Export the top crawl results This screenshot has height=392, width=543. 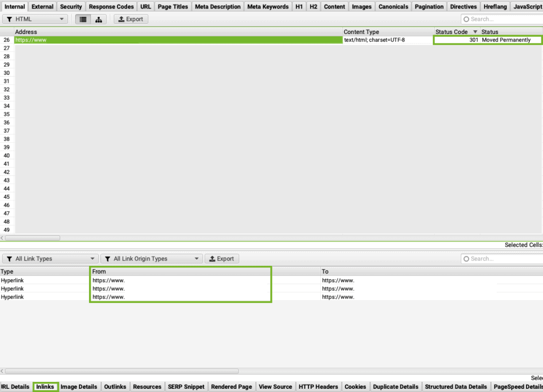[131, 20]
